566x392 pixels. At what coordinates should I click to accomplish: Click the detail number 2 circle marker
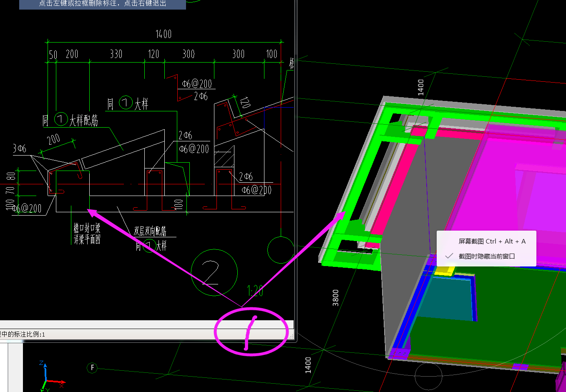[214, 273]
